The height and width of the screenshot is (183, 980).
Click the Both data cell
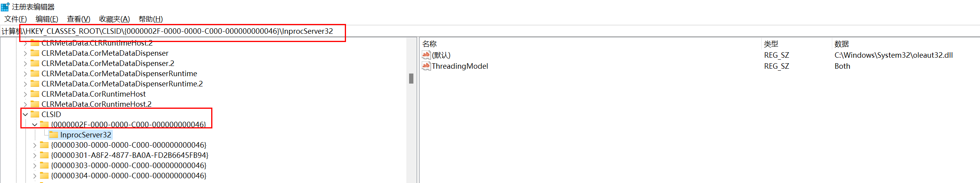tap(842, 66)
